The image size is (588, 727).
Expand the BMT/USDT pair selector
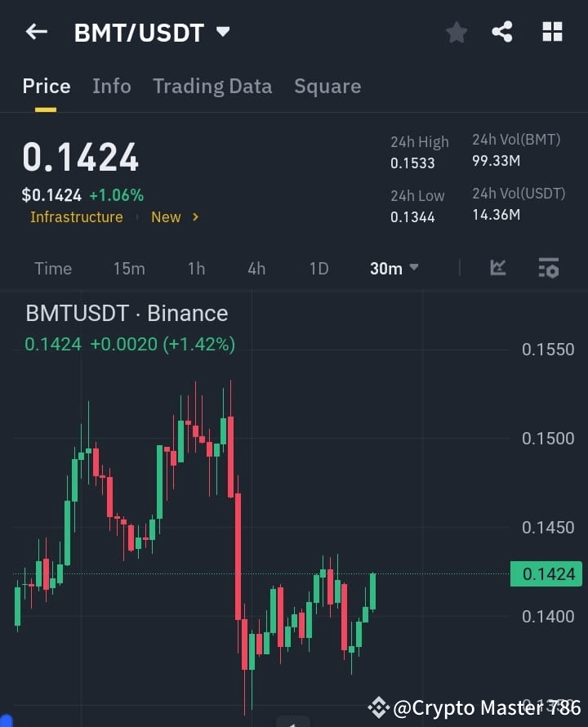[x=153, y=33]
